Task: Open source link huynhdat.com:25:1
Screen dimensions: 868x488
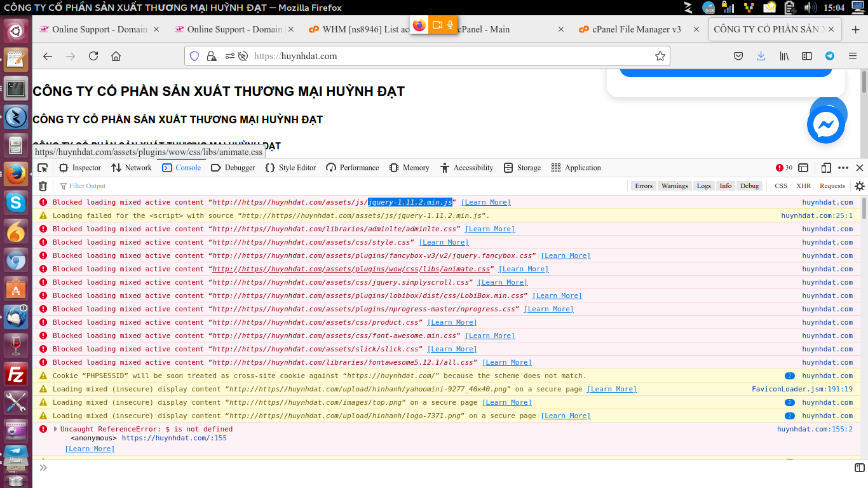Action: tap(817, 215)
